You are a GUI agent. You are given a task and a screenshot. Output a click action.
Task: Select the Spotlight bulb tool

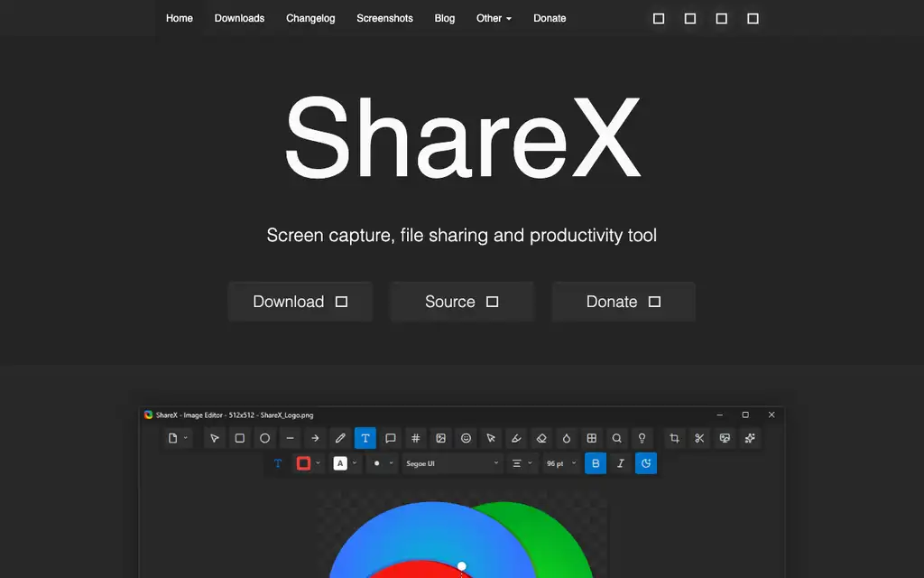click(x=642, y=438)
